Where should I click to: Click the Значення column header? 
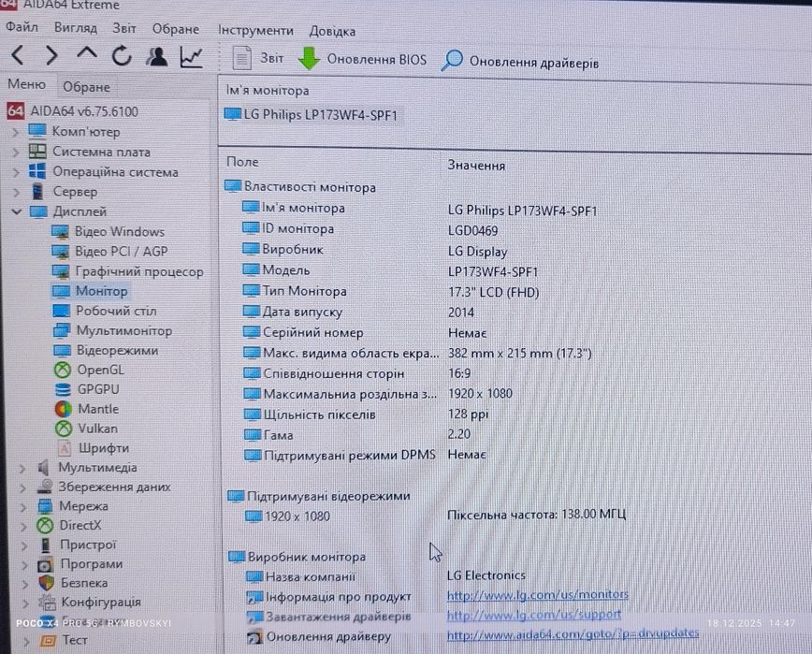476,166
